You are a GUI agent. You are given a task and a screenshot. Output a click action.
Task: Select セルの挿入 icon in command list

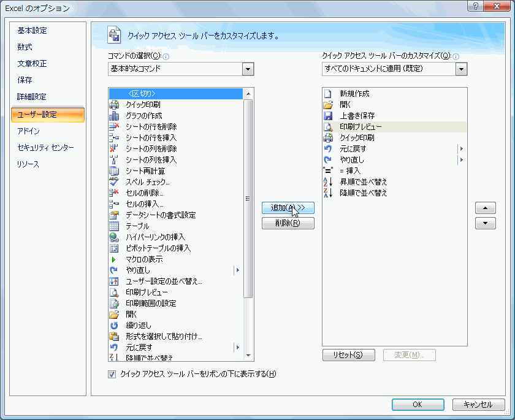(x=114, y=204)
